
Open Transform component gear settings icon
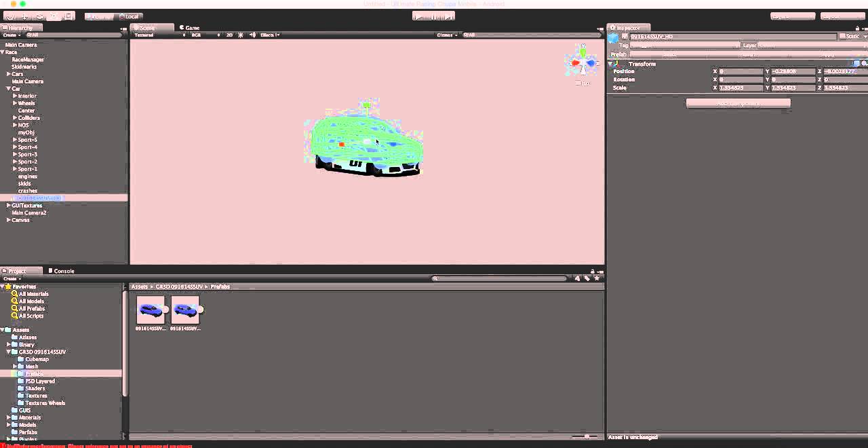[864, 64]
